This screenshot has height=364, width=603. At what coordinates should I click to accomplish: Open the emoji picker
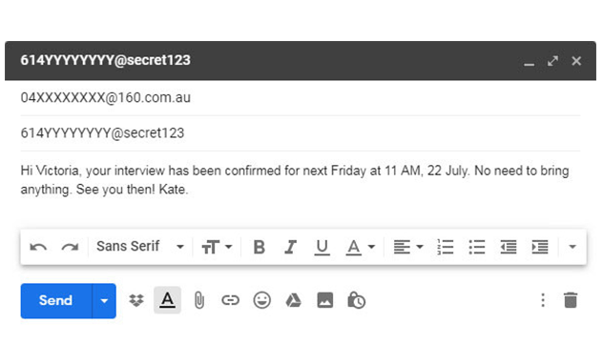(261, 300)
